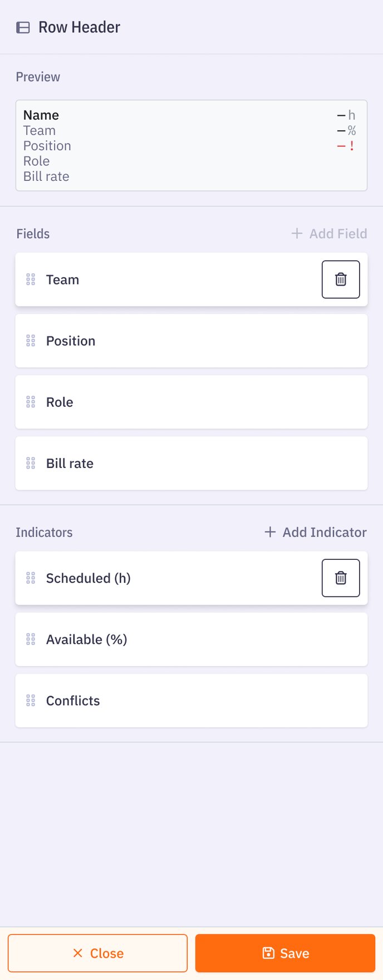
Task: Click the Add Field button
Action: [329, 234]
